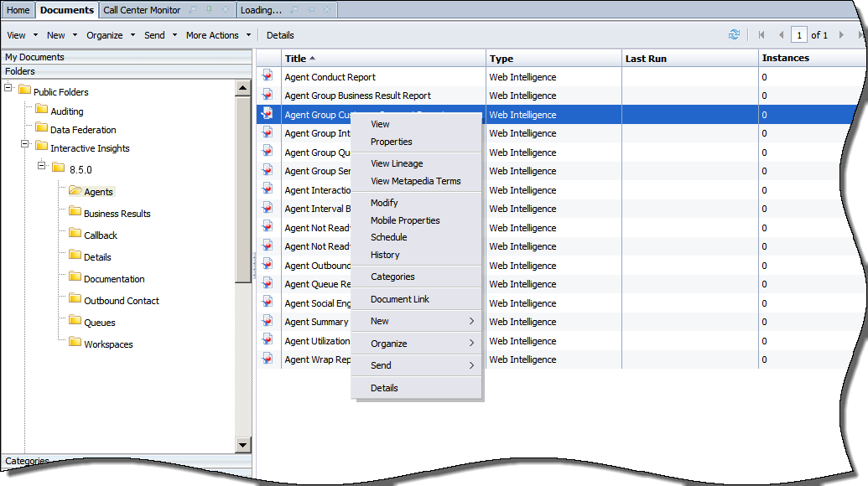Viewport: 868px width, 486px height.
Task: Switch to the Call Center Monitor tab
Action: click(x=142, y=10)
